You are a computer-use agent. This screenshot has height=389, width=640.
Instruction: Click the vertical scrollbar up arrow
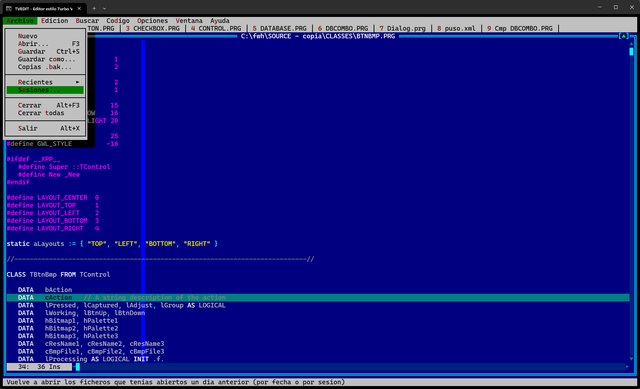tap(631, 44)
